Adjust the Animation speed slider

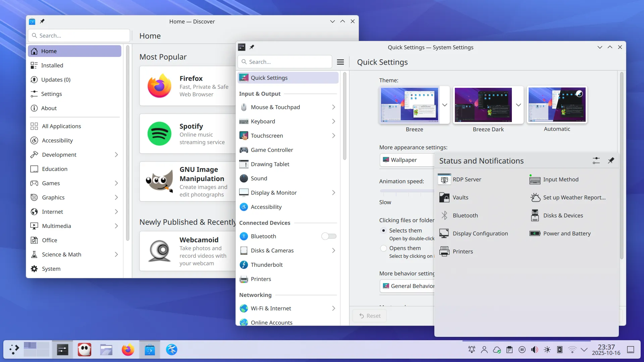click(x=402, y=191)
